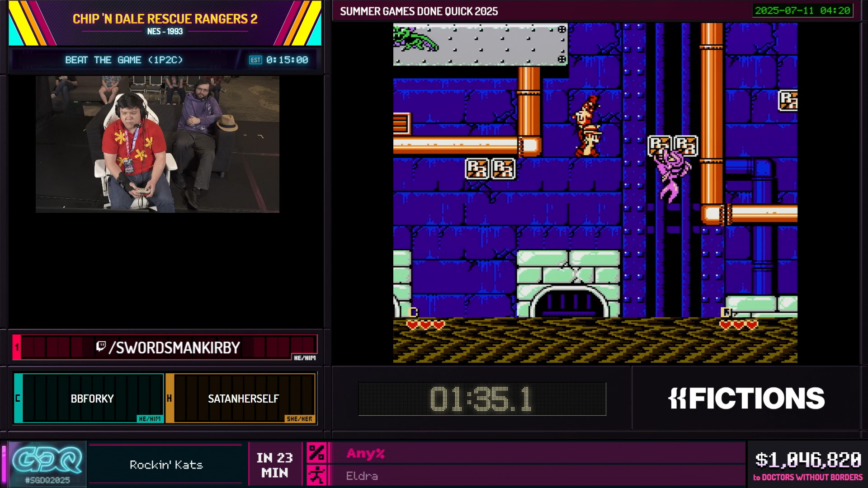The image size is (868, 488).
Task: Click the sewer drain arch in the game
Action: click(x=569, y=300)
